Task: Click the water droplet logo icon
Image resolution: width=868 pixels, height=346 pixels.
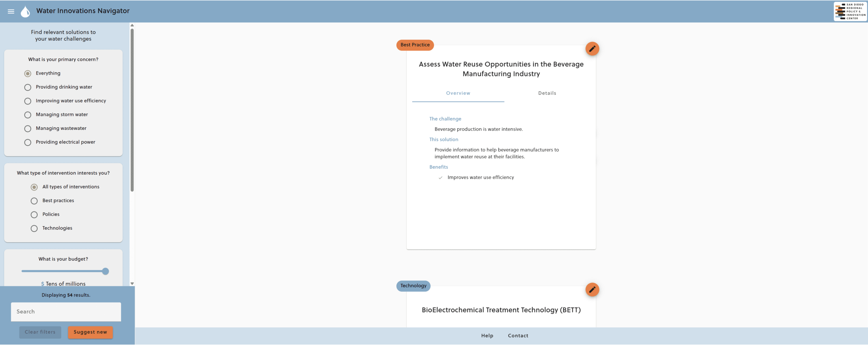Action: pos(25,12)
